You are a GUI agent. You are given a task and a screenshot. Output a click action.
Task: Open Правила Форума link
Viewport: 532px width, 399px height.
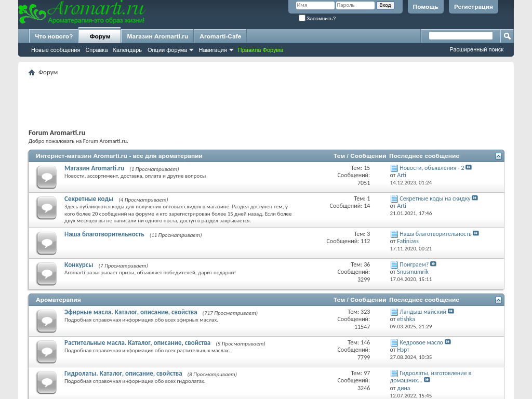[260, 50]
